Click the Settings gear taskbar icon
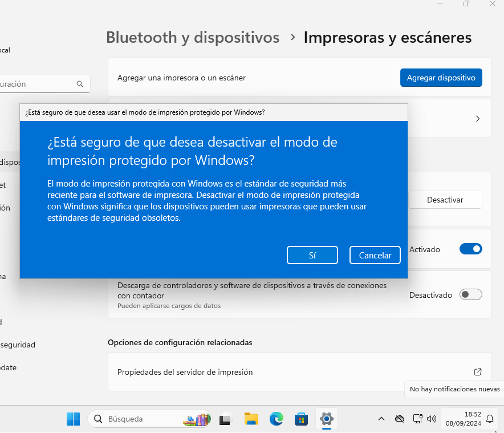Screen dimensions: 504x433 tap(326, 419)
